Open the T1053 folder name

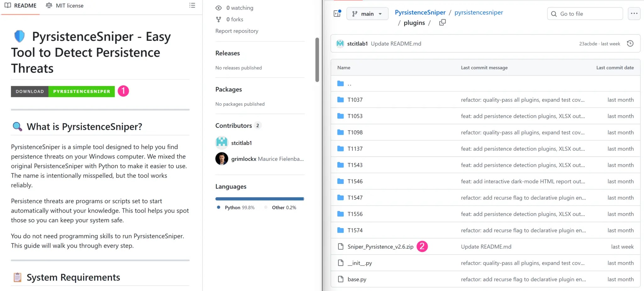355,116
